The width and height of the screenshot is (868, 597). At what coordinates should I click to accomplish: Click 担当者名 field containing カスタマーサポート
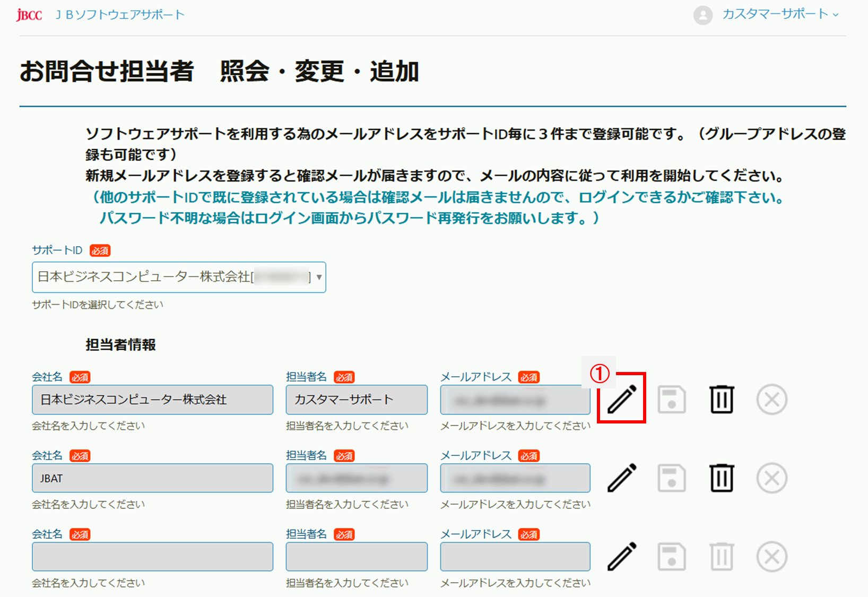(x=357, y=400)
